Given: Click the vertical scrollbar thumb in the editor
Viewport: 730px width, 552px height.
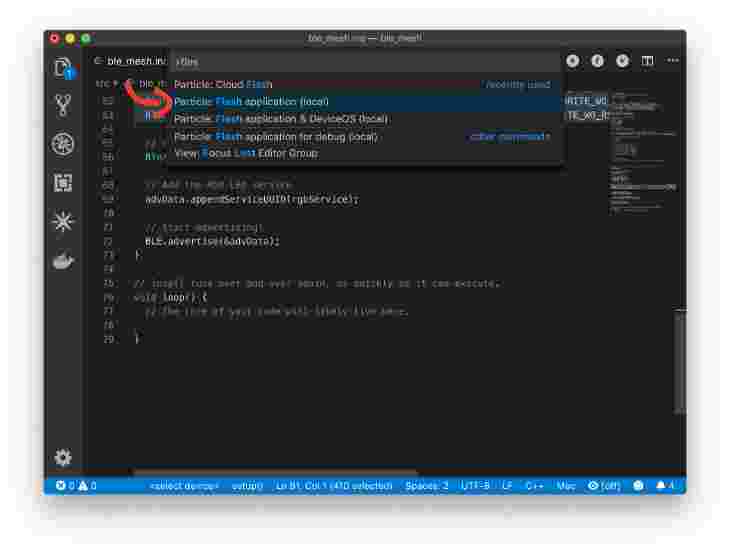Looking at the screenshot, I should click(x=680, y=361).
